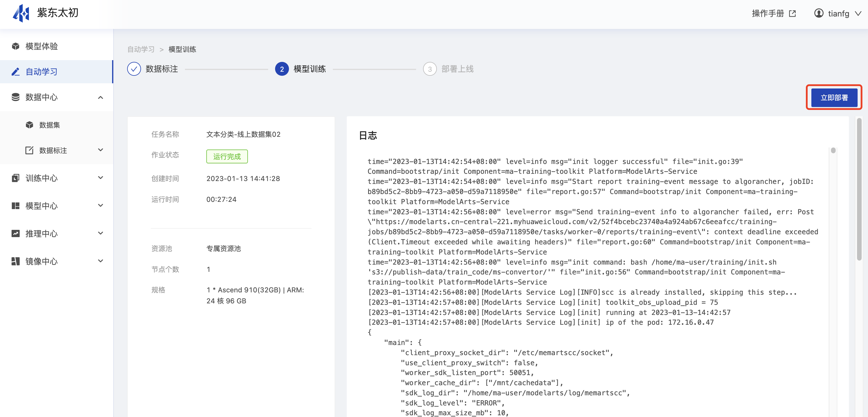Screen dimensions: 868x417
Task: Select the 自动学习 pencil icon
Action: [16, 71]
